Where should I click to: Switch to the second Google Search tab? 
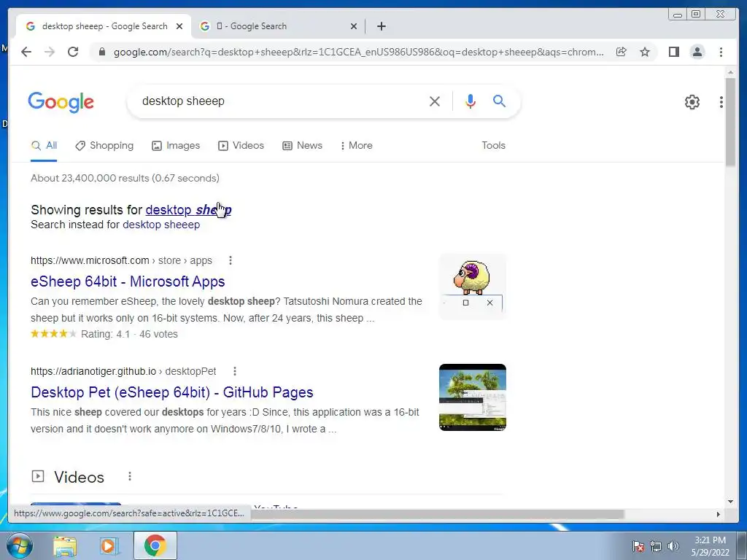pyautogui.click(x=279, y=26)
